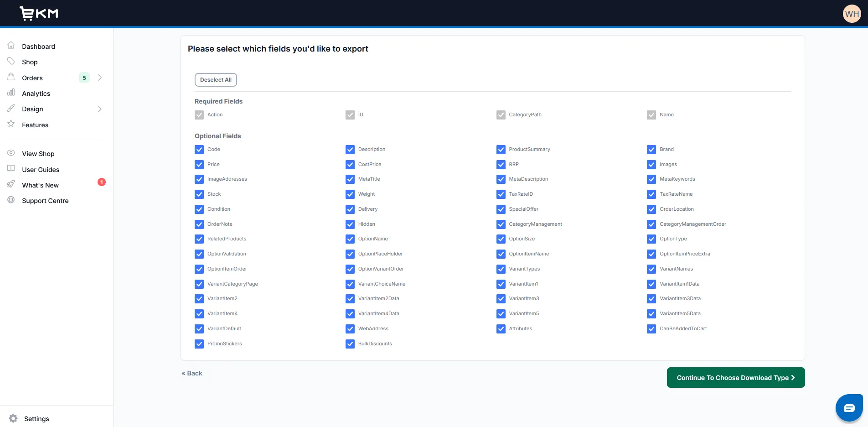Uncheck the Description field checkbox
The image size is (868, 427).
(350, 150)
